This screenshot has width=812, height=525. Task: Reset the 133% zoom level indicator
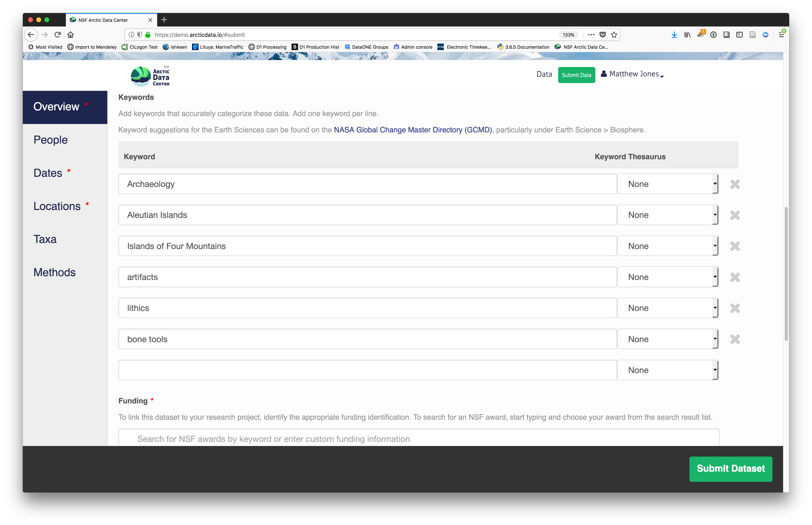click(x=568, y=35)
